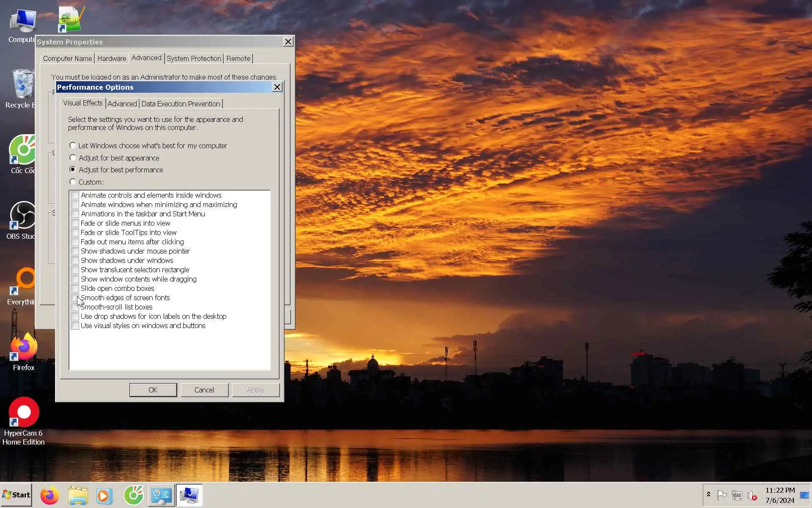This screenshot has width=812, height=508.
Task: Choose the Custom radio option
Action: 73,182
